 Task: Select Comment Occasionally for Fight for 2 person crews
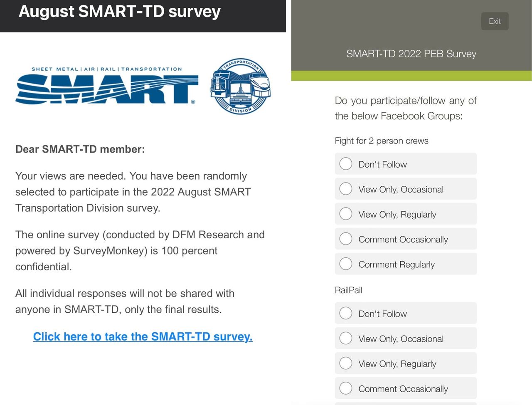(346, 239)
